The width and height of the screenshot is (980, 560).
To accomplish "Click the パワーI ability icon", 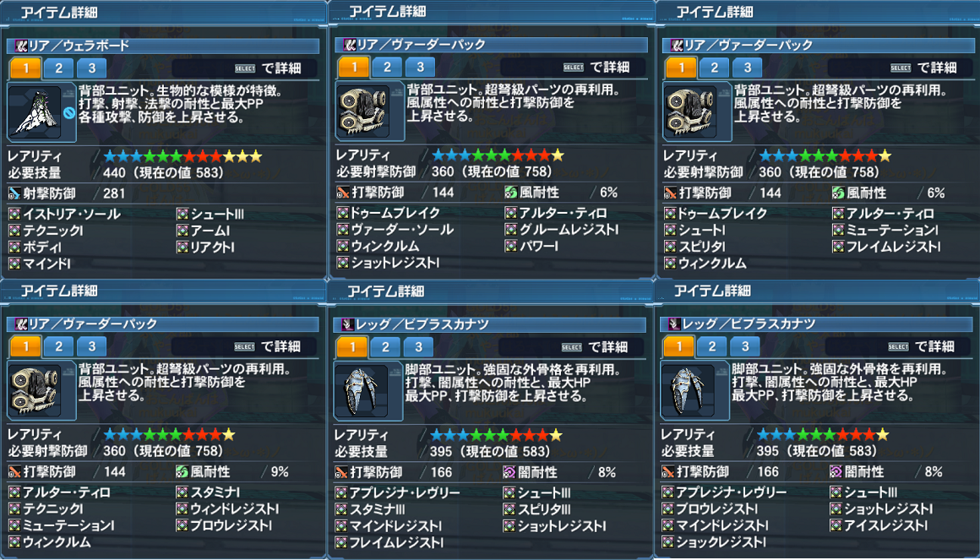I will tap(510, 247).
